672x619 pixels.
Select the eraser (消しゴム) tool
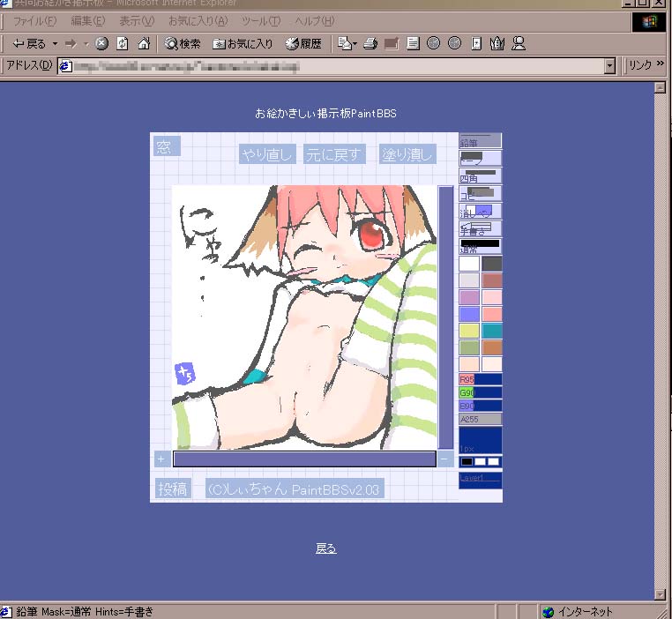click(x=480, y=211)
